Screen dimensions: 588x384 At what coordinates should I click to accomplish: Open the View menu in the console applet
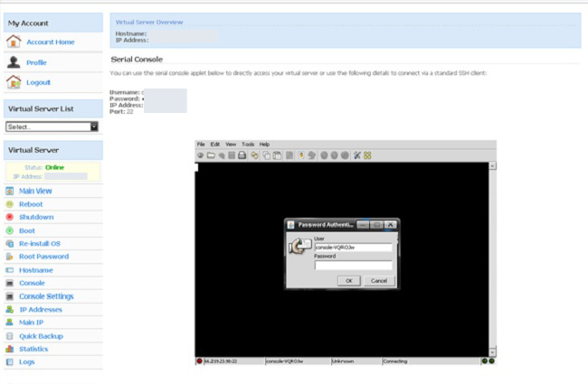pyautogui.click(x=231, y=145)
